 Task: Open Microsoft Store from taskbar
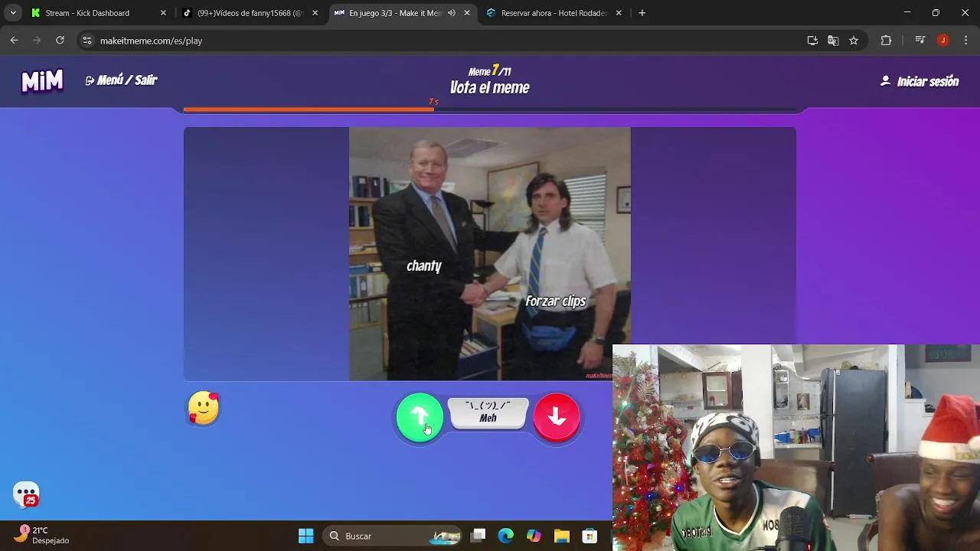[589, 536]
